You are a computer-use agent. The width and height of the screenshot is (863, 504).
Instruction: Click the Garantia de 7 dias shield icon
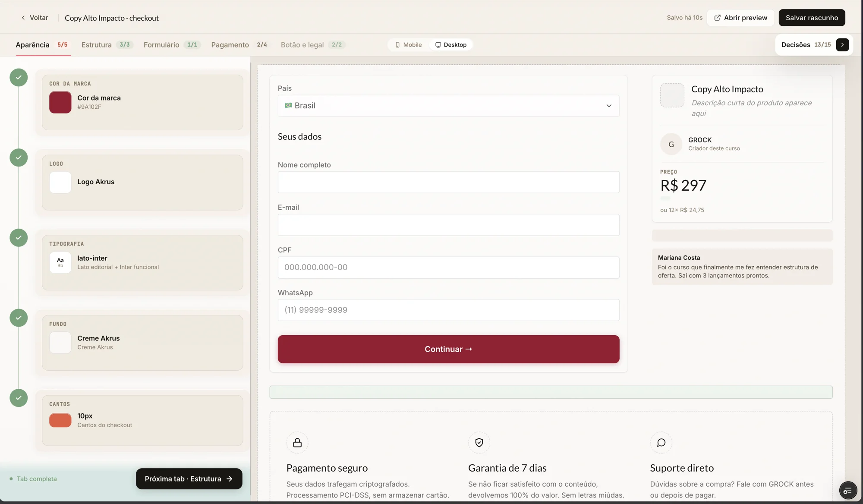point(479,443)
